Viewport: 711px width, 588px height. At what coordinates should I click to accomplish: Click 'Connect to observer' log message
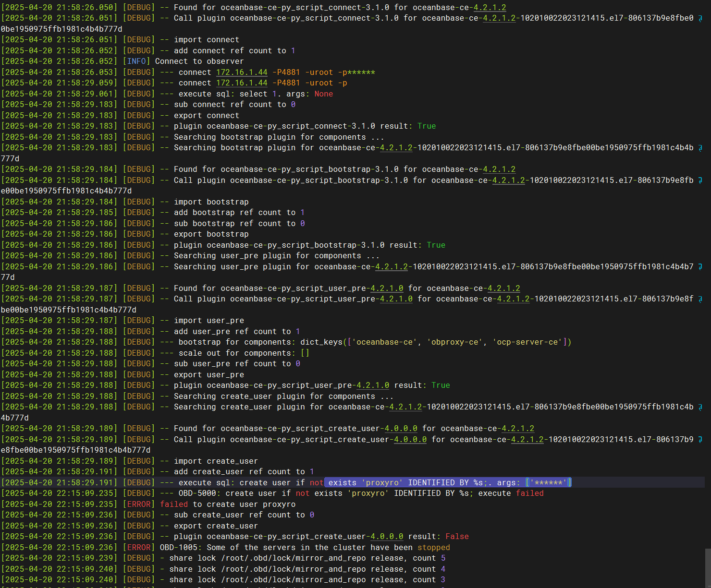199,61
